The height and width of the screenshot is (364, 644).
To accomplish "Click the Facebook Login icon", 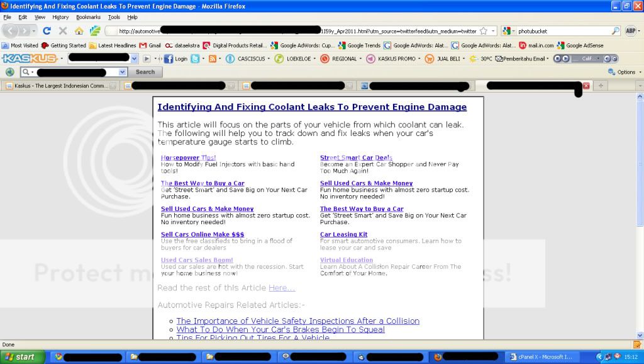I will (x=169, y=59).
